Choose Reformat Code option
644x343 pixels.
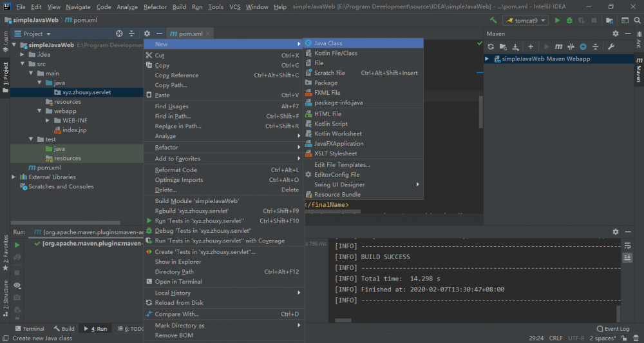(x=224, y=170)
